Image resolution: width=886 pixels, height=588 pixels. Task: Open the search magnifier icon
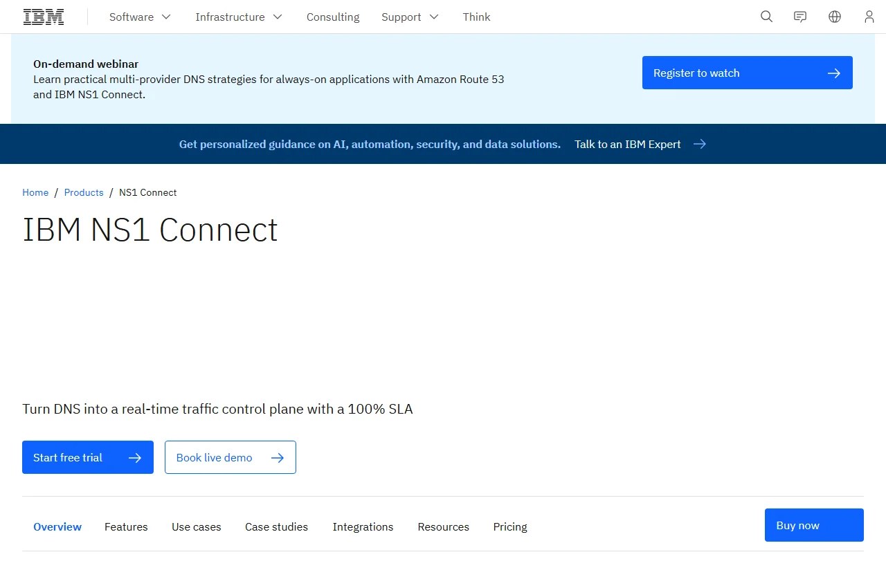(766, 17)
